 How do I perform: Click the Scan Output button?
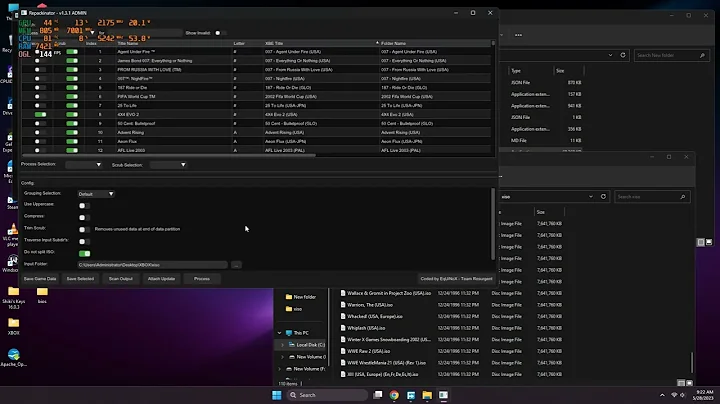[x=121, y=279]
